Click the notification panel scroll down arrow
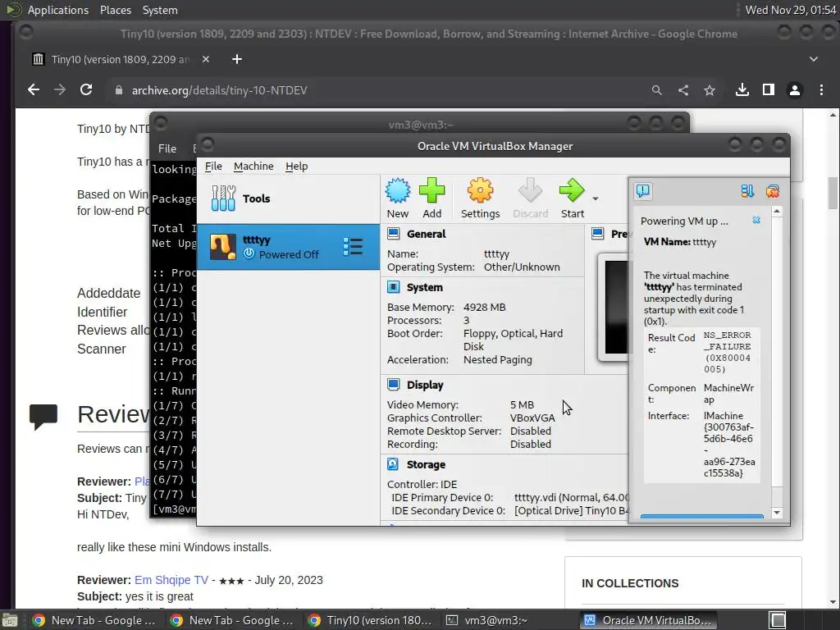 [x=777, y=513]
